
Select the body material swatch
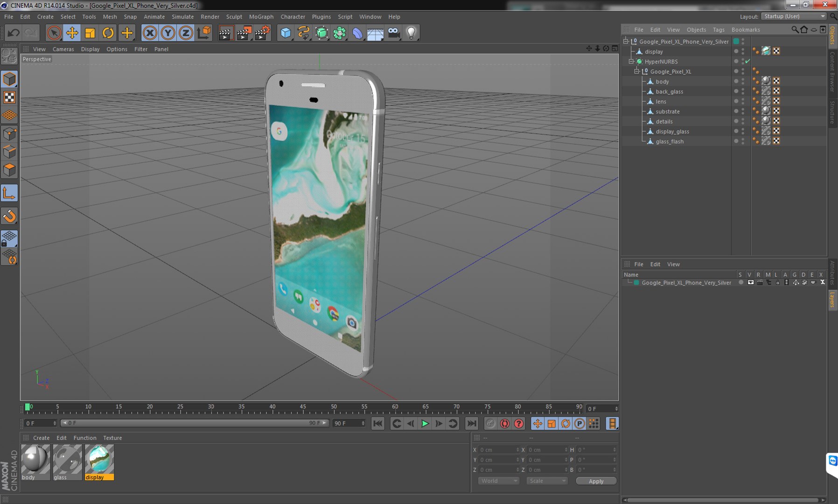(x=35, y=462)
